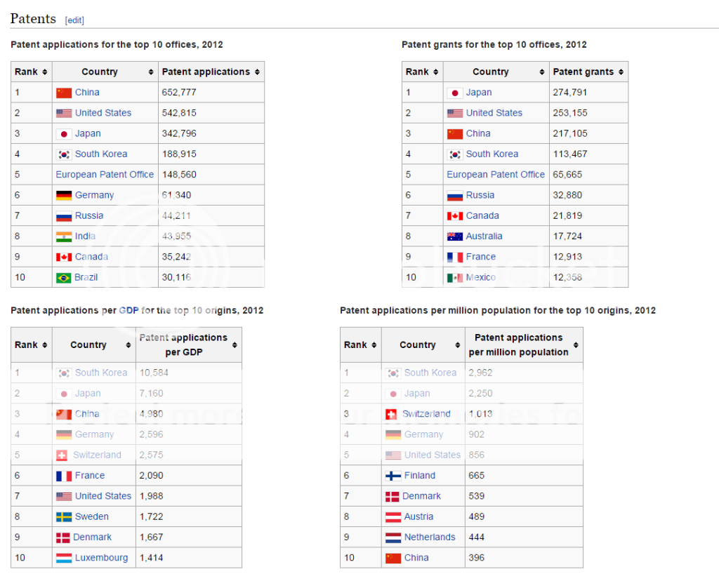
Task: Click the Sweden flag icon
Action: [64, 517]
